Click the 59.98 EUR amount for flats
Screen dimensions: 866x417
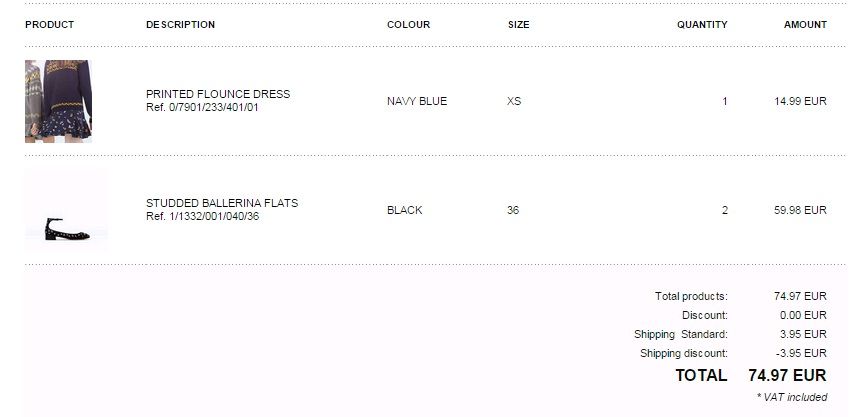point(800,210)
